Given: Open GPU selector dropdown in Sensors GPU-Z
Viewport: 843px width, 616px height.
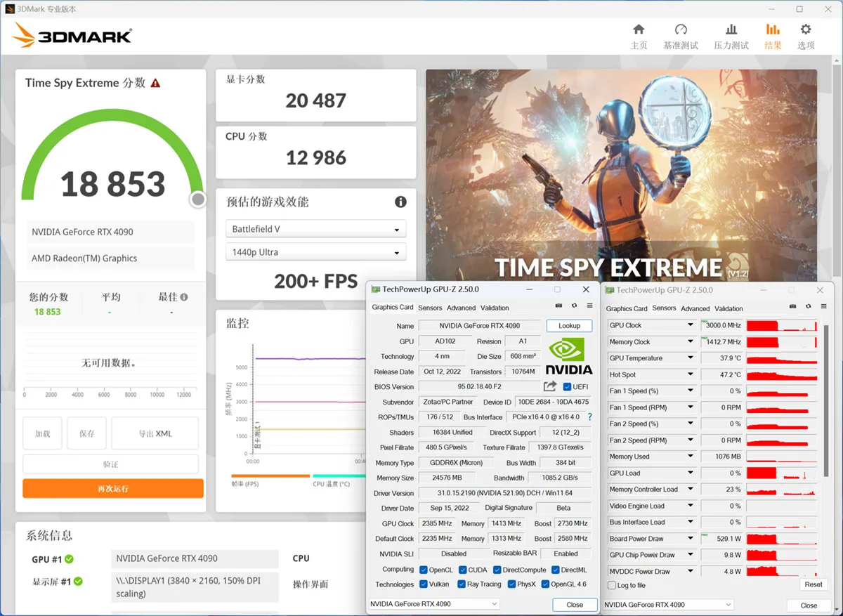Looking at the screenshot, I should (x=667, y=605).
